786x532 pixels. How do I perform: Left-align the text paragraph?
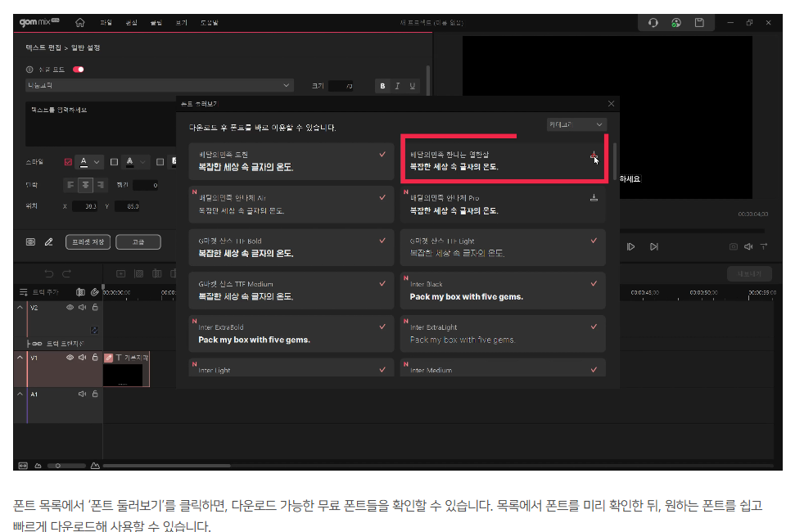pyautogui.click(x=70, y=185)
